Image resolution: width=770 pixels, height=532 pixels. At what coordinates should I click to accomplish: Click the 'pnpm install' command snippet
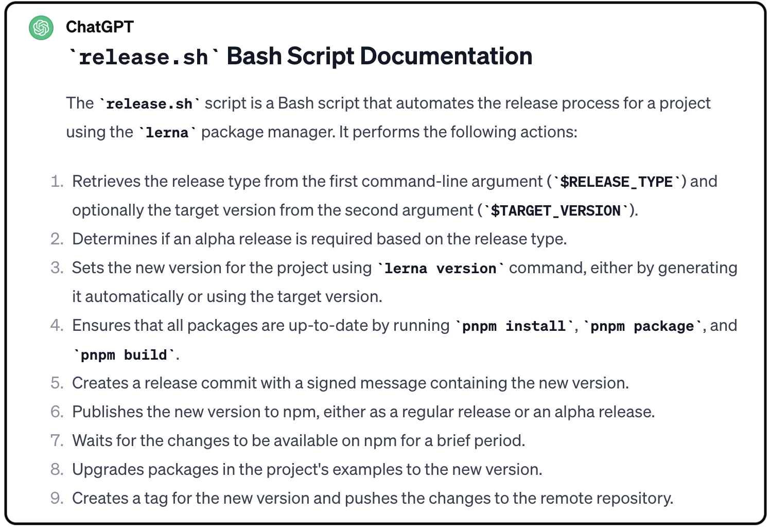[x=514, y=326]
